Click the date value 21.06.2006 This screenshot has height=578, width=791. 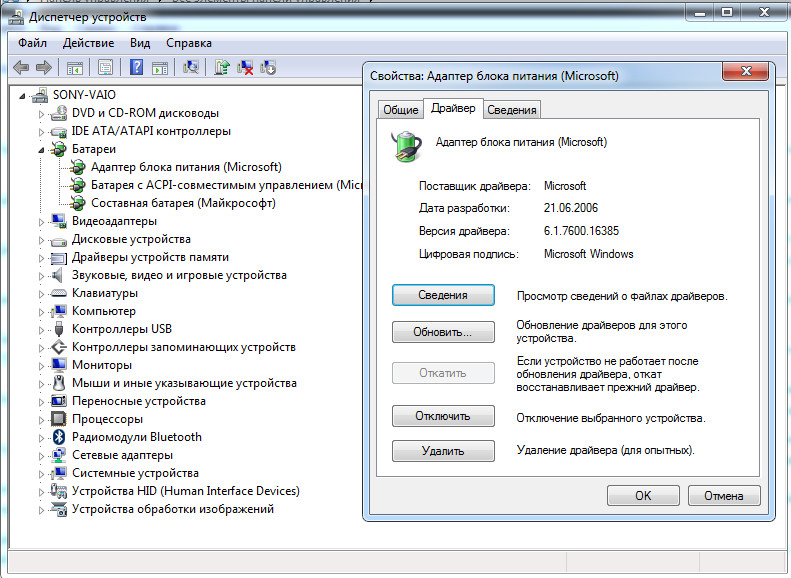pyautogui.click(x=571, y=208)
